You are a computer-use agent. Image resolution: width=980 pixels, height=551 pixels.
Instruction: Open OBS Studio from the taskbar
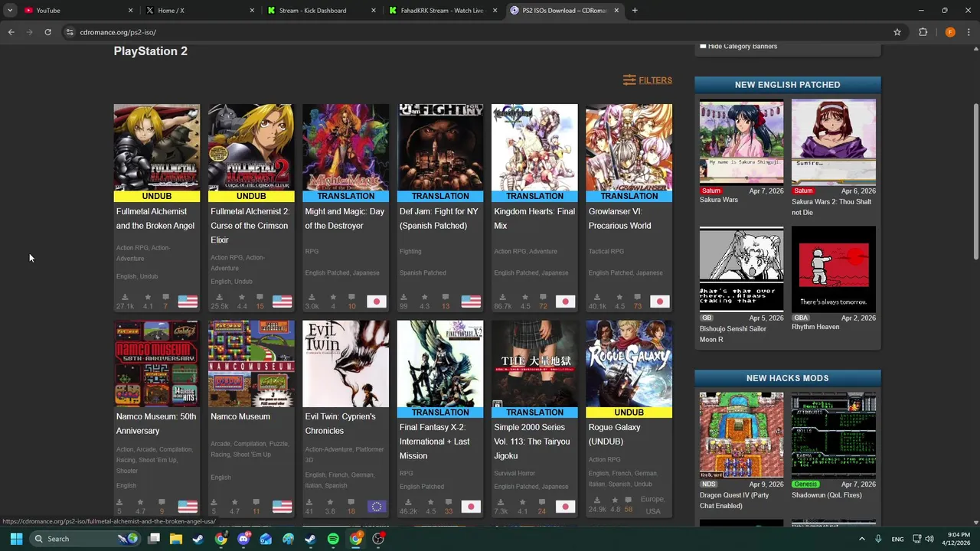click(x=378, y=539)
